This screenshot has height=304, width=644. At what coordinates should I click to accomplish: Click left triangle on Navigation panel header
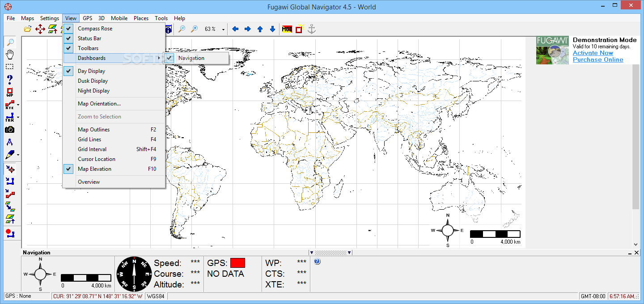point(311,253)
